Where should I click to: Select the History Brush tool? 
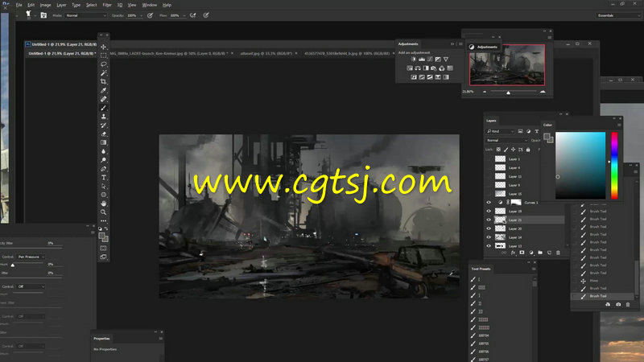(104, 125)
